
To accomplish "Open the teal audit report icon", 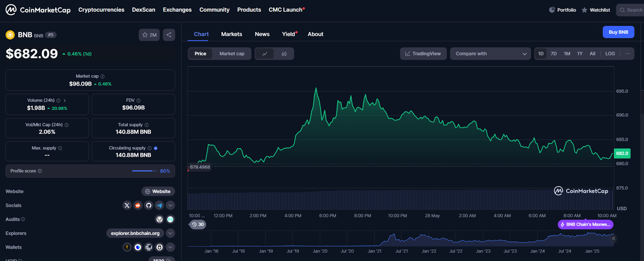I will [170, 220].
